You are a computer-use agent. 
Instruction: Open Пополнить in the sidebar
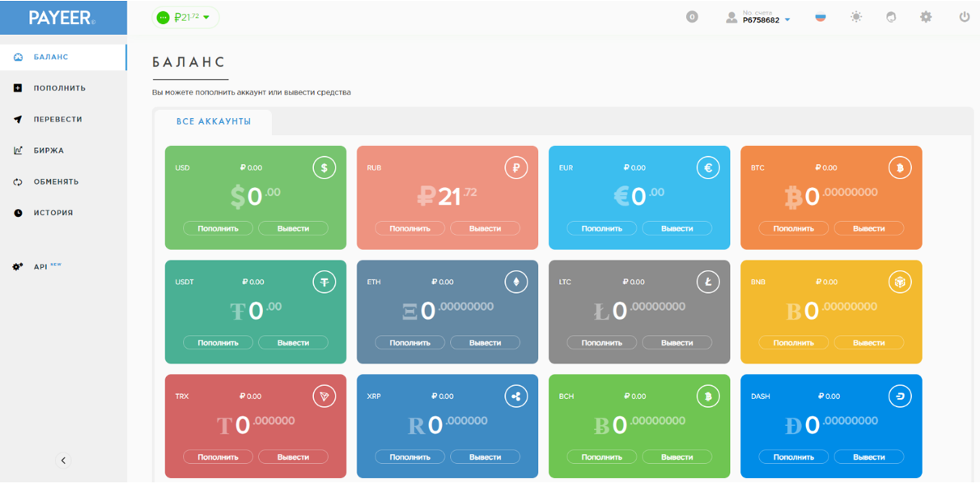click(63, 88)
